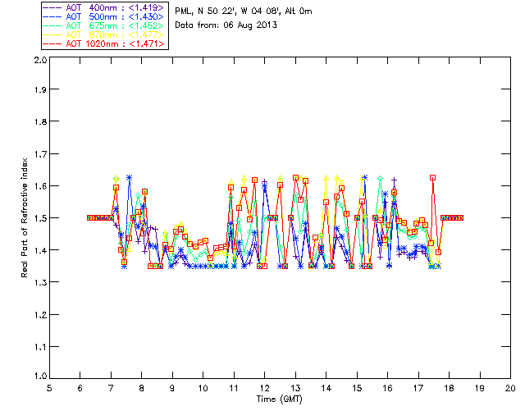
Task: Click the yellow dashed line sample in legend
Action: (52, 34)
